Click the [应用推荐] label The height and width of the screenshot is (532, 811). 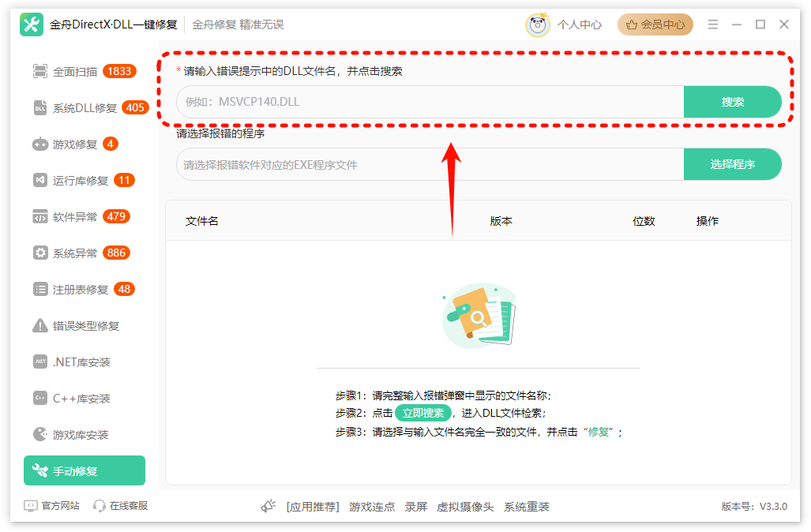[313, 507]
